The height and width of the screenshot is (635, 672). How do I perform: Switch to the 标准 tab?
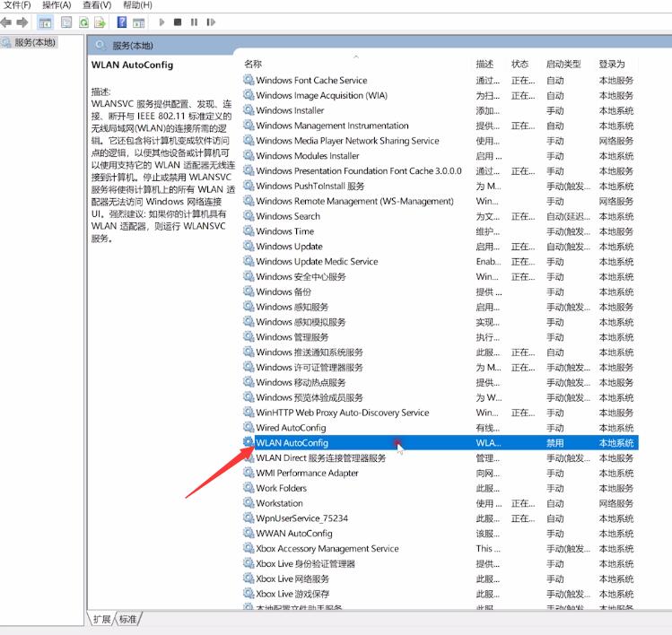(127, 619)
